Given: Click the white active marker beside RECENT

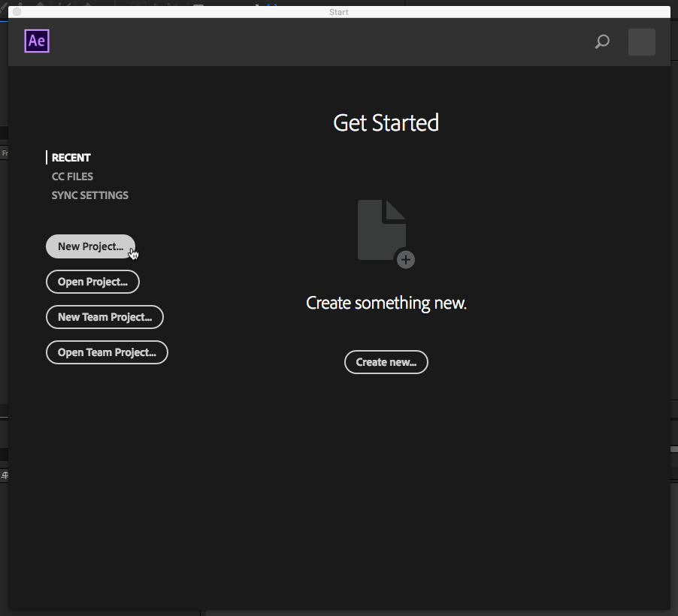Looking at the screenshot, I should click(x=47, y=158).
